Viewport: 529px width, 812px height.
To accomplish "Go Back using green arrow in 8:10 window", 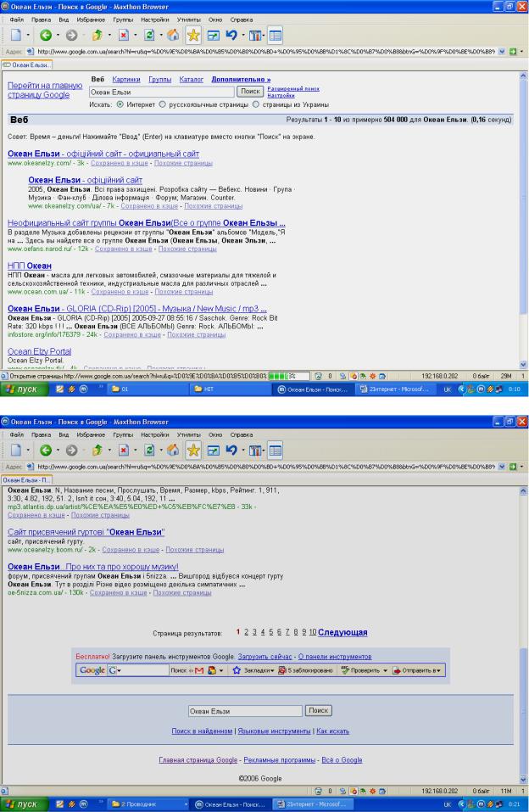I will tap(46, 36).
